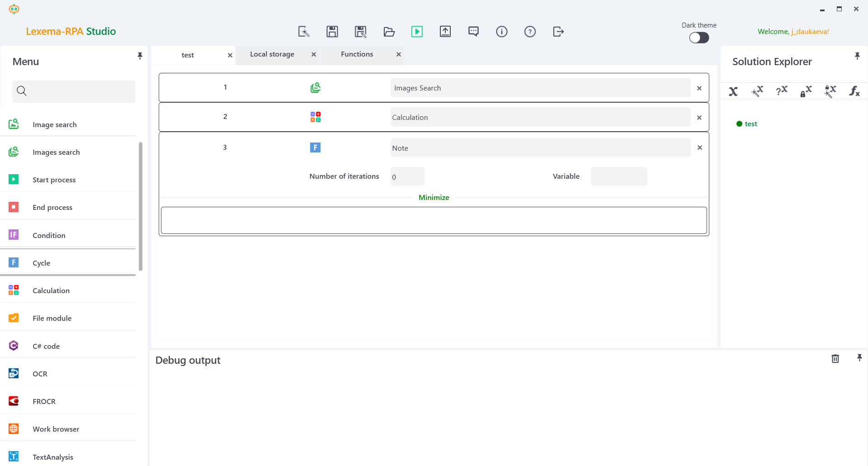The height and width of the screenshot is (466, 868).
Task: Click step 3 Note field
Action: 541,148
